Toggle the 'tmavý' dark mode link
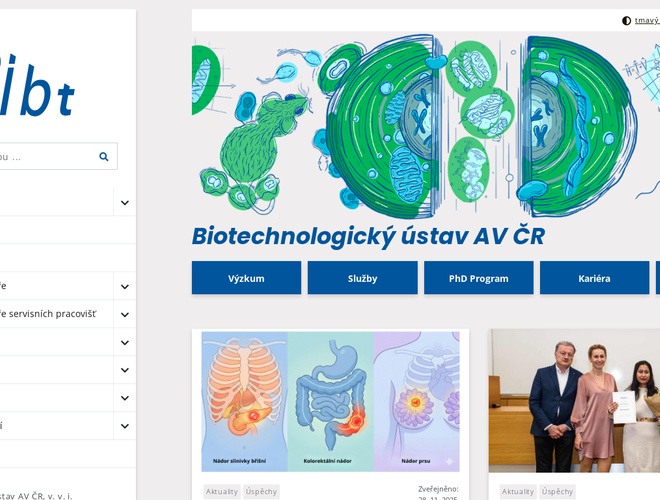660x500 pixels. click(647, 20)
